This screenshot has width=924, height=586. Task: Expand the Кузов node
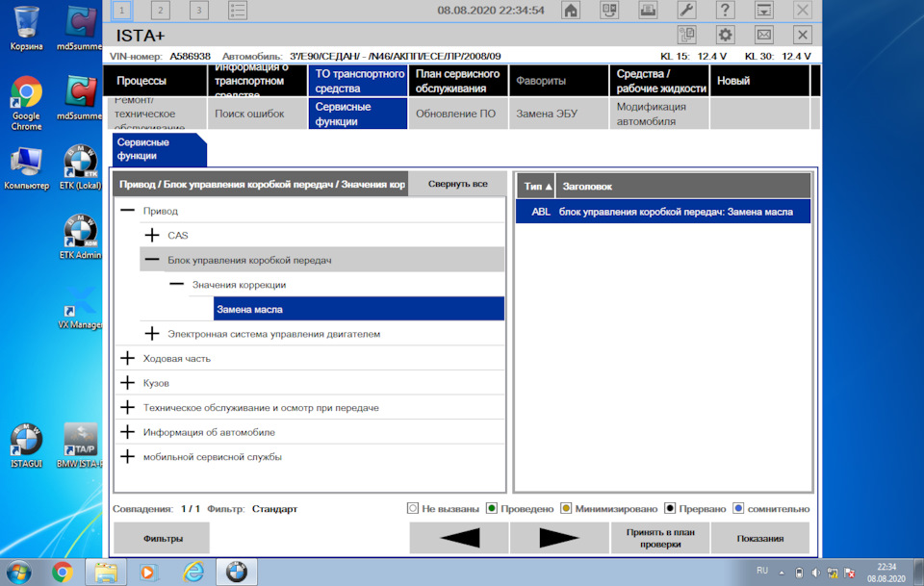(x=127, y=383)
